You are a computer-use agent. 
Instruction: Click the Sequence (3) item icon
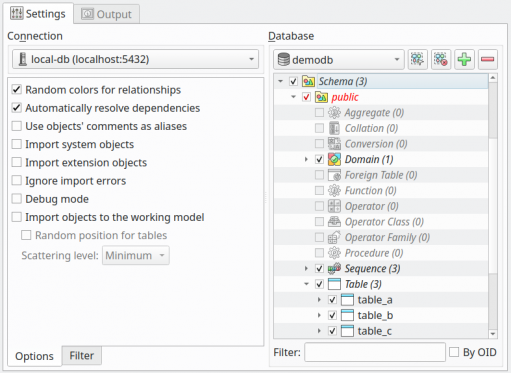(334, 268)
